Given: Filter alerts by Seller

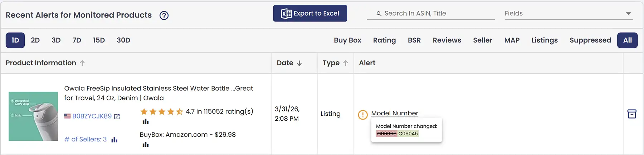Looking at the screenshot, I should [x=483, y=40].
